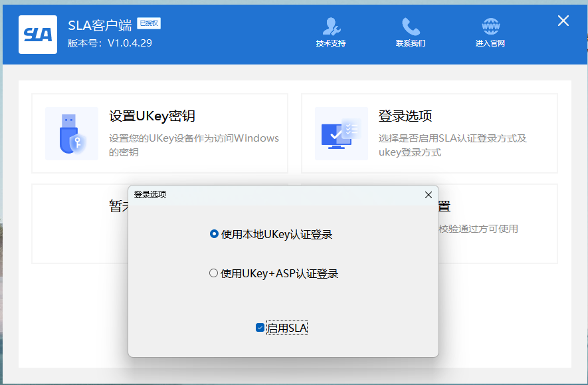Click the 登录选项 dialog title bar text
Screen dimensions: 588x385
point(150,194)
